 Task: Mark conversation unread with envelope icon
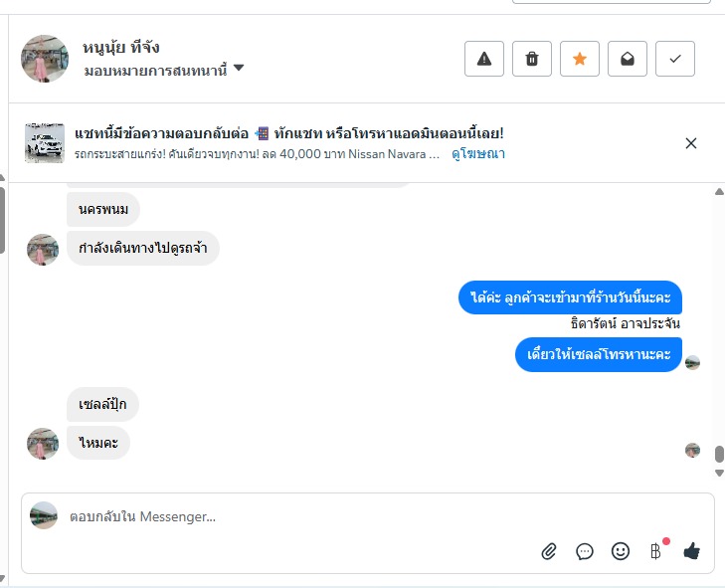628,59
